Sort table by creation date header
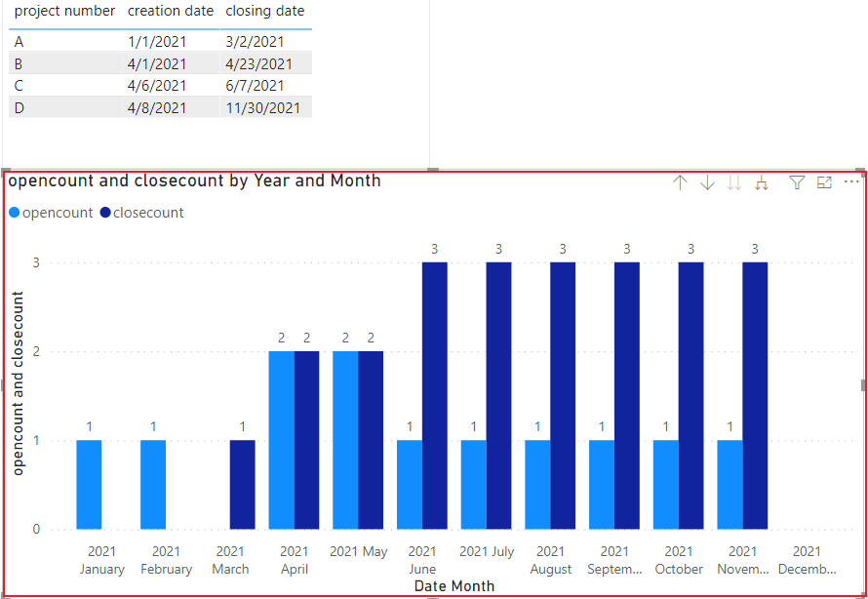This screenshot has width=868, height=599. [171, 11]
